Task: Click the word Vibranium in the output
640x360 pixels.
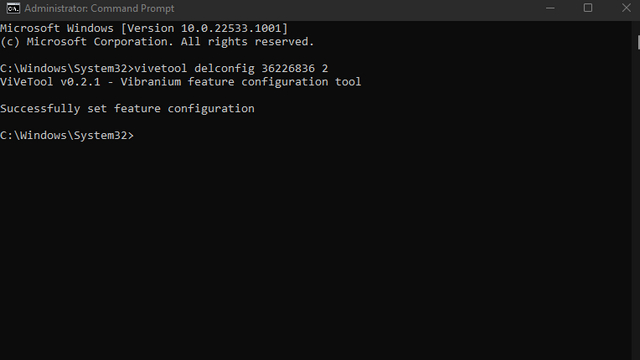Action: [x=151, y=82]
